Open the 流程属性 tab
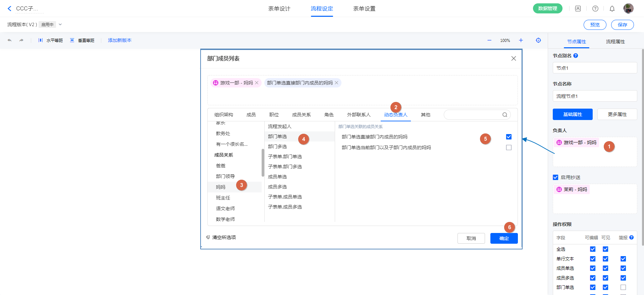Image resolution: width=644 pixels, height=295 pixels. tap(615, 42)
